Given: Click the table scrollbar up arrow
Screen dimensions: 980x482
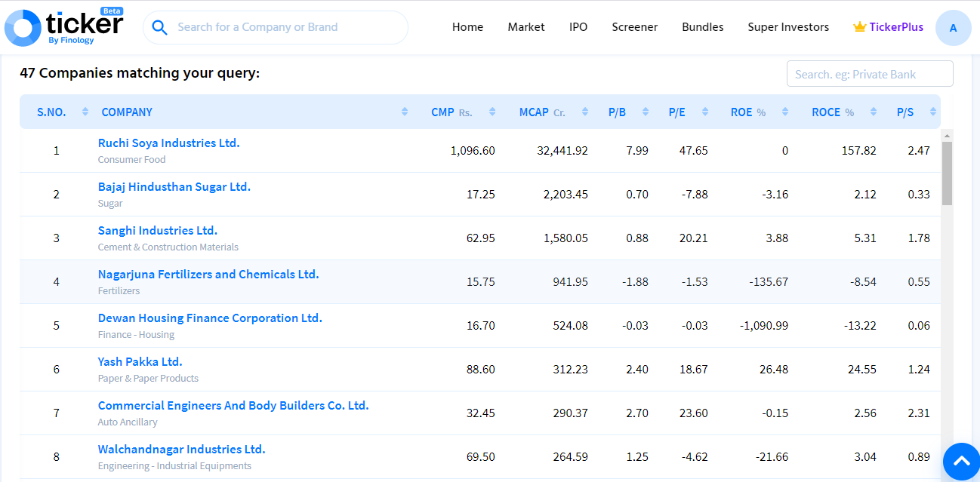Looking at the screenshot, I should [947, 135].
